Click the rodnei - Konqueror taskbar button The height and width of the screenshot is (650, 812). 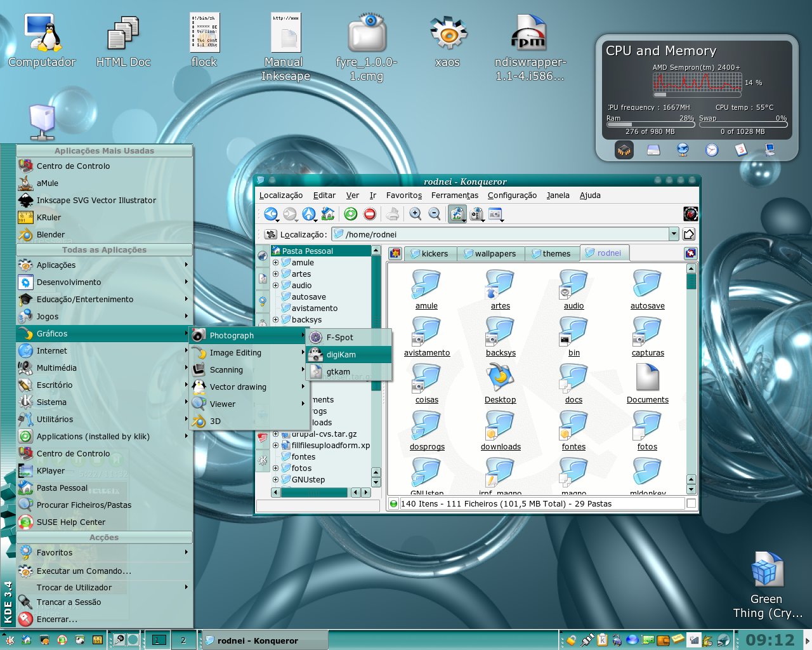coord(264,640)
